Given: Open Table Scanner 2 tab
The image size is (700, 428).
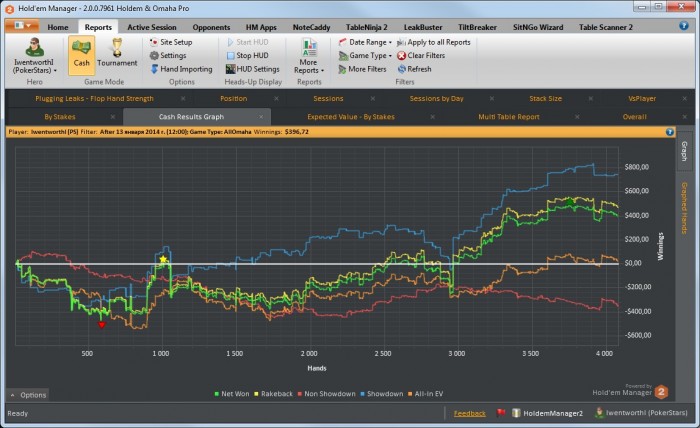Looking at the screenshot, I should 606,27.
